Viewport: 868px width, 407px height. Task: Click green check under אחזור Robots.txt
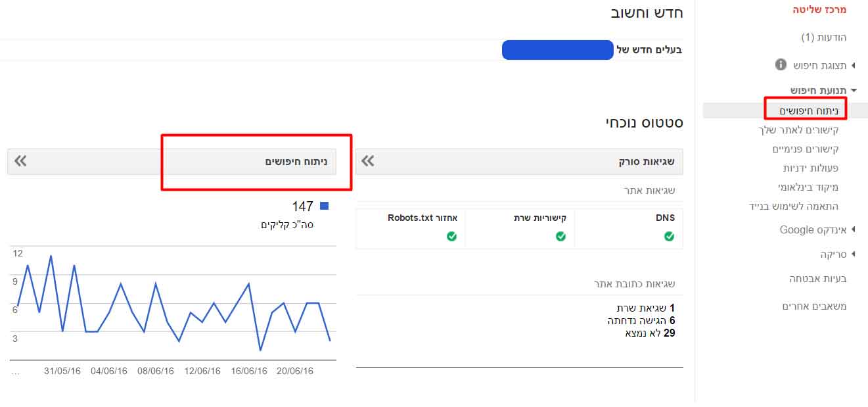point(451,237)
